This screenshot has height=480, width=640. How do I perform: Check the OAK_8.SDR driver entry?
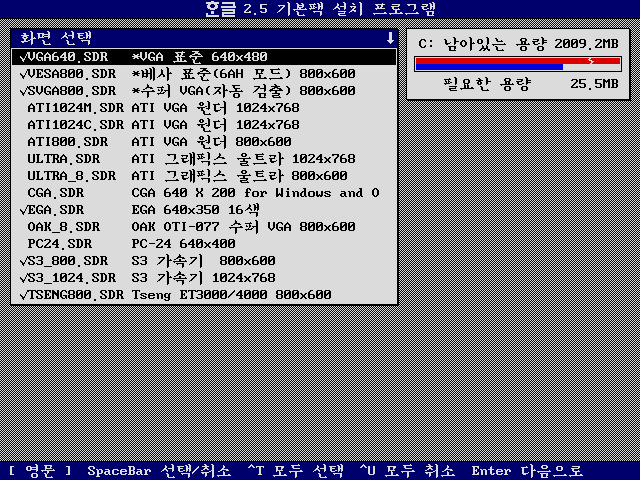204,227
